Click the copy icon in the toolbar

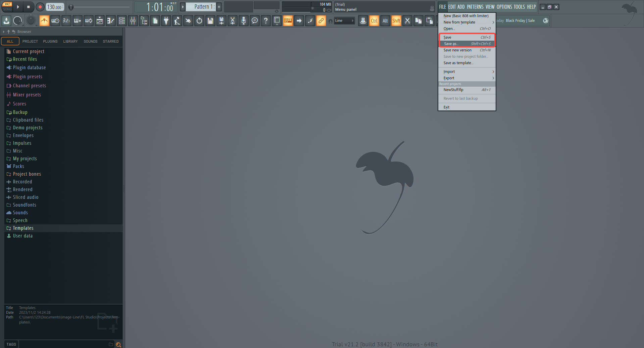[418, 20]
